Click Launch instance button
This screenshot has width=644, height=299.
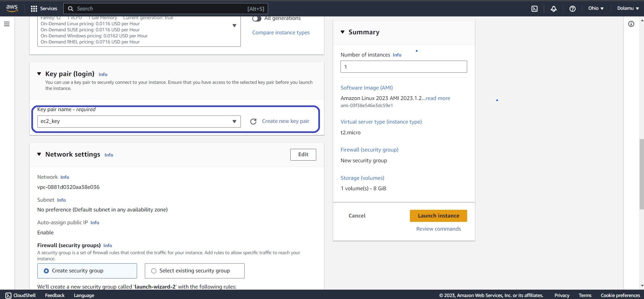pyautogui.click(x=439, y=216)
